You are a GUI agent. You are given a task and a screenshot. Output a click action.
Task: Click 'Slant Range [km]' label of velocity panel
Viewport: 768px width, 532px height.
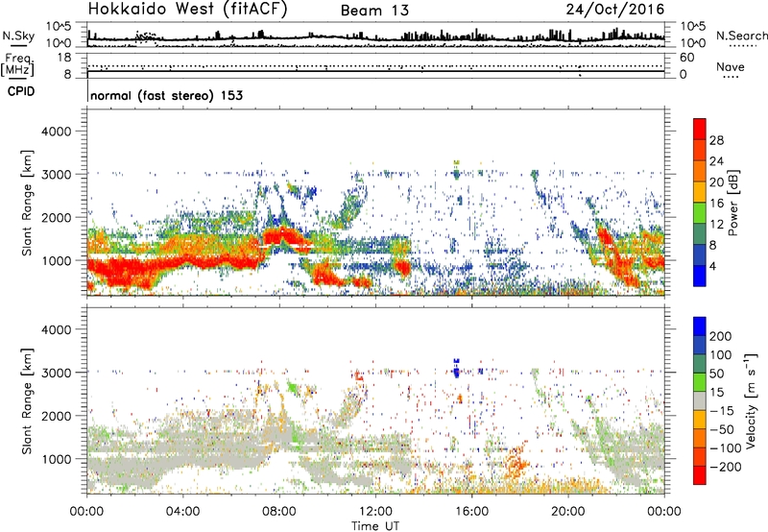(x=27, y=400)
